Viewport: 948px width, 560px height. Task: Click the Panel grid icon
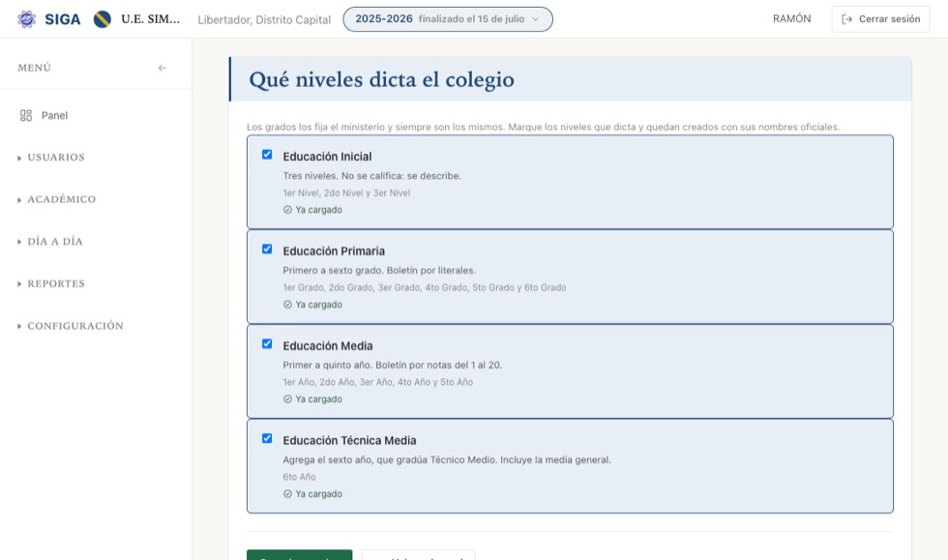pos(26,115)
